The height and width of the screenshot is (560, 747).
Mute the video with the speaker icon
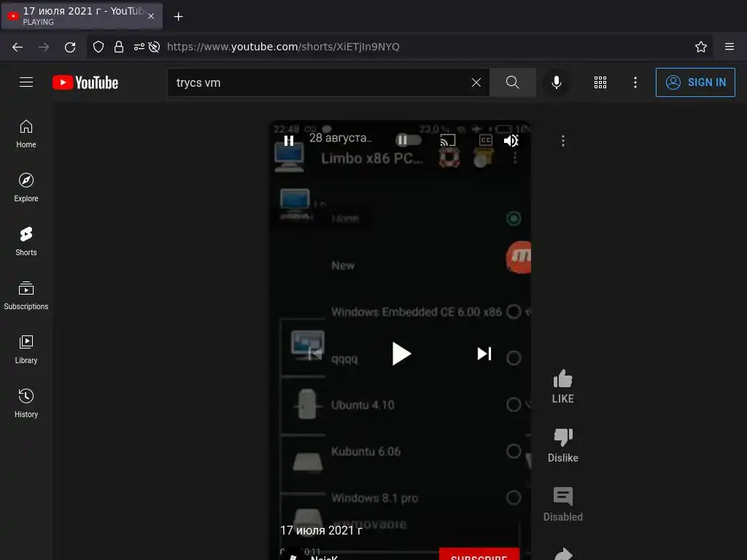point(511,141)
